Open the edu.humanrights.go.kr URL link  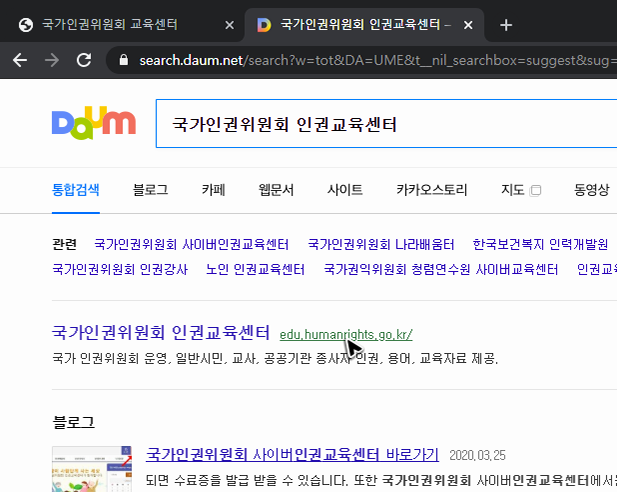[346, 335]
